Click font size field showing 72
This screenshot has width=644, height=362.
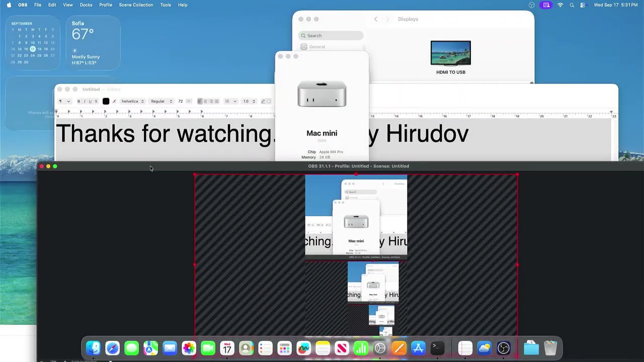[181, 102]
